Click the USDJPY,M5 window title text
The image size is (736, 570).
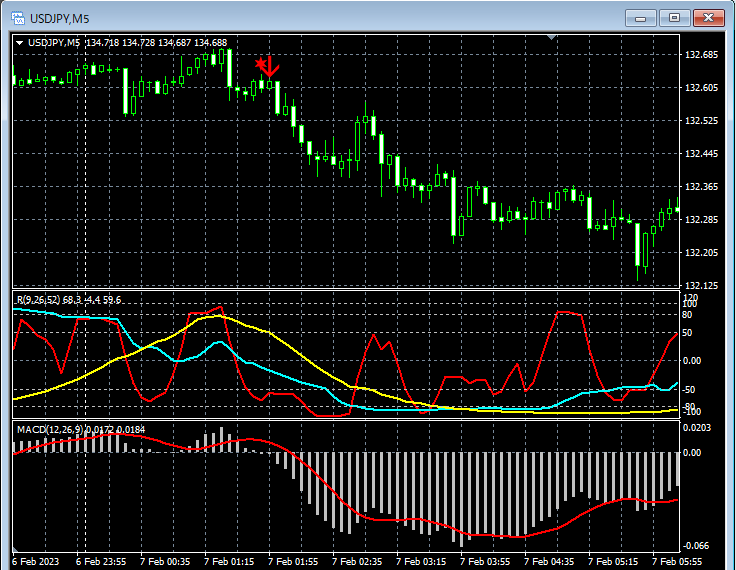tap(60, 19)
